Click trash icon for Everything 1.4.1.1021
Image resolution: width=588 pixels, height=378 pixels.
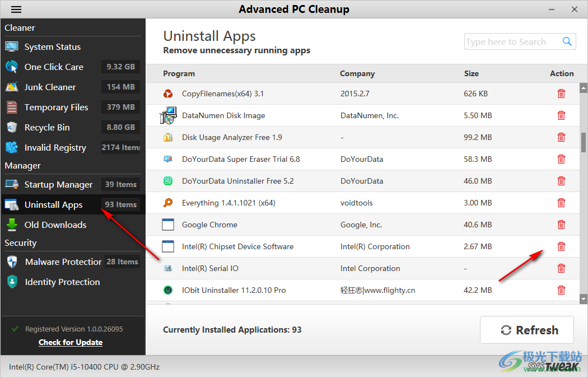pyautogui.click(x=561, y=203)
